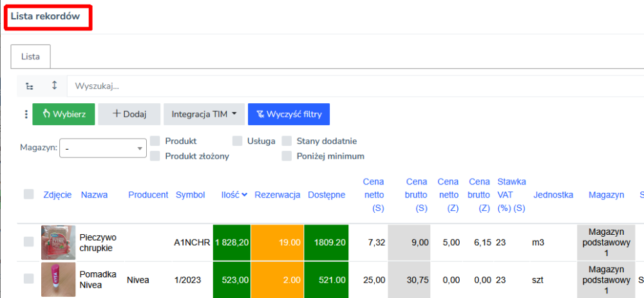Click the tree hierarchy view icon
Screen dimensions: 644x298
(x=30, y=86)
